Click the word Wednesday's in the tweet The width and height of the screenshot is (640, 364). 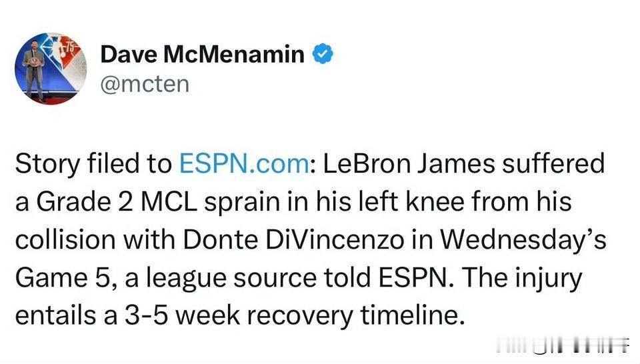524,239
